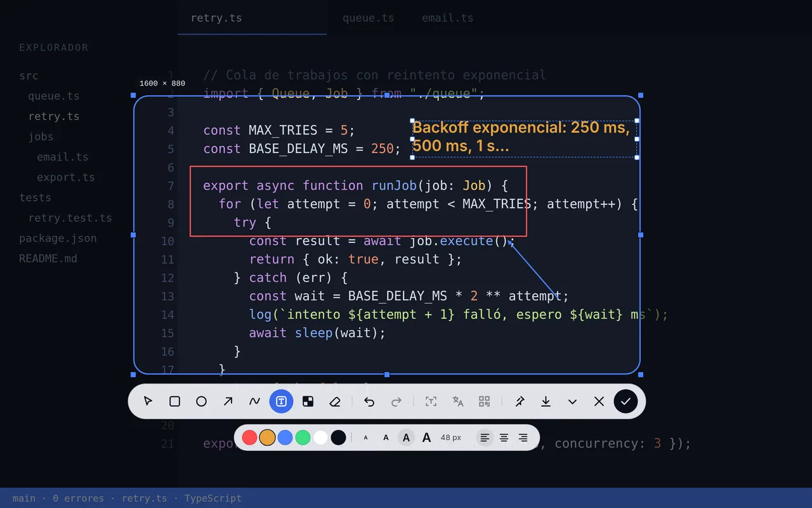Cancel the capture with the X

click(x=599, y=401)
